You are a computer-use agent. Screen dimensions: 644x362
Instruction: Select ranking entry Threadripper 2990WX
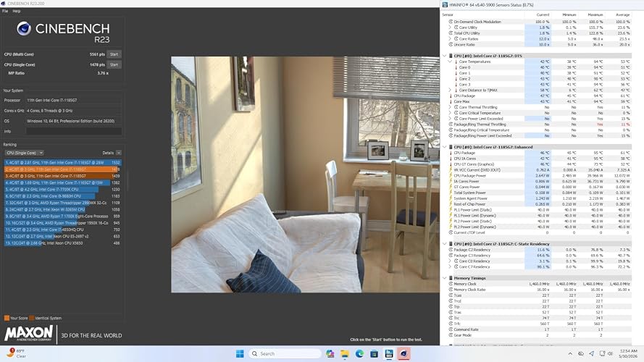pos(63,203)
